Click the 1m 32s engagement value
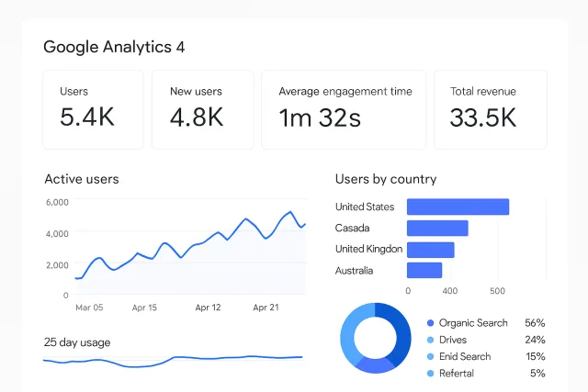The height and width of the screenshot is (392, 588). point(320,118)
